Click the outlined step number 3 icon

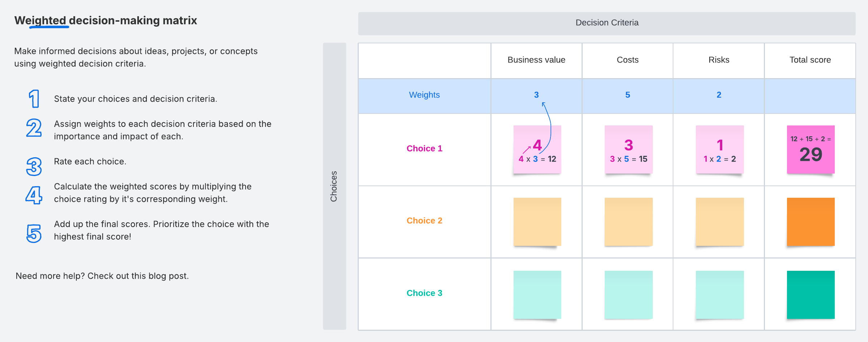(34, 166)
